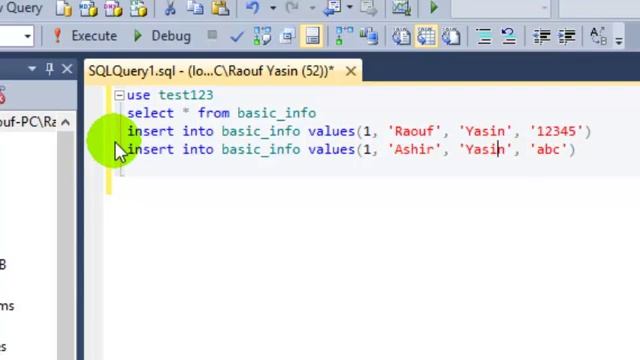The height and width of the screenshot is (360, 640).
Task: Click the greyed Redo arrow
Action: (292, 8)
